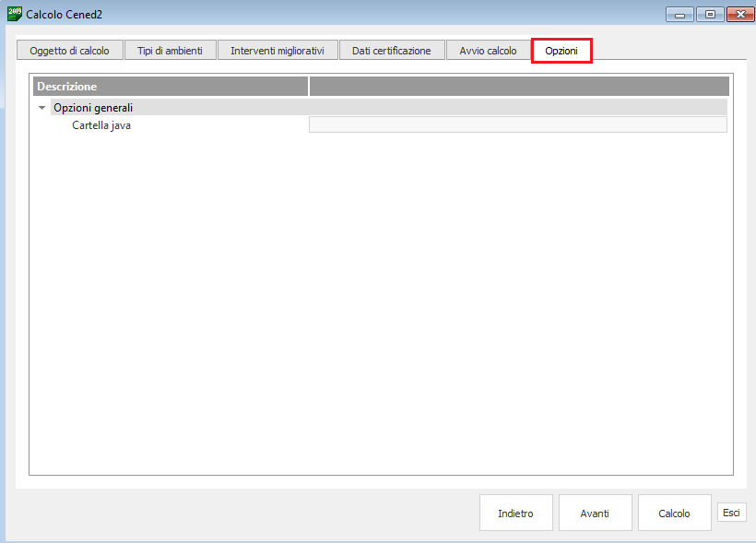Open the Avvio calcolo tab
Screen dimensions: 756x543
point(488,51)
